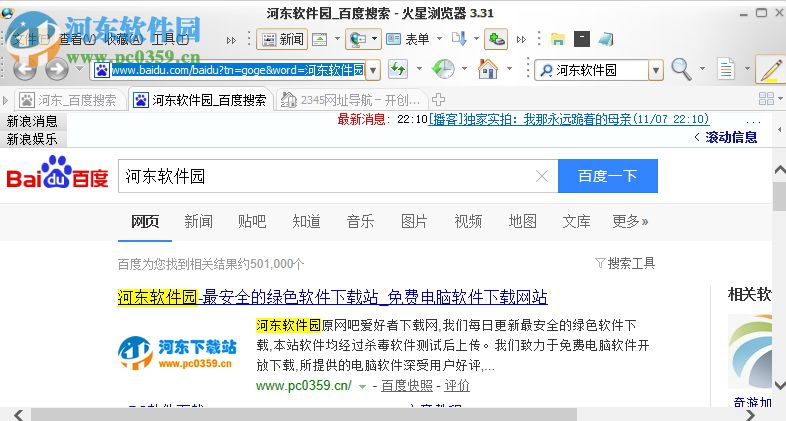Select the 视频 search category
Image resolution: width=786 pixels, height=421 pixels.
[x=468, y=221]
